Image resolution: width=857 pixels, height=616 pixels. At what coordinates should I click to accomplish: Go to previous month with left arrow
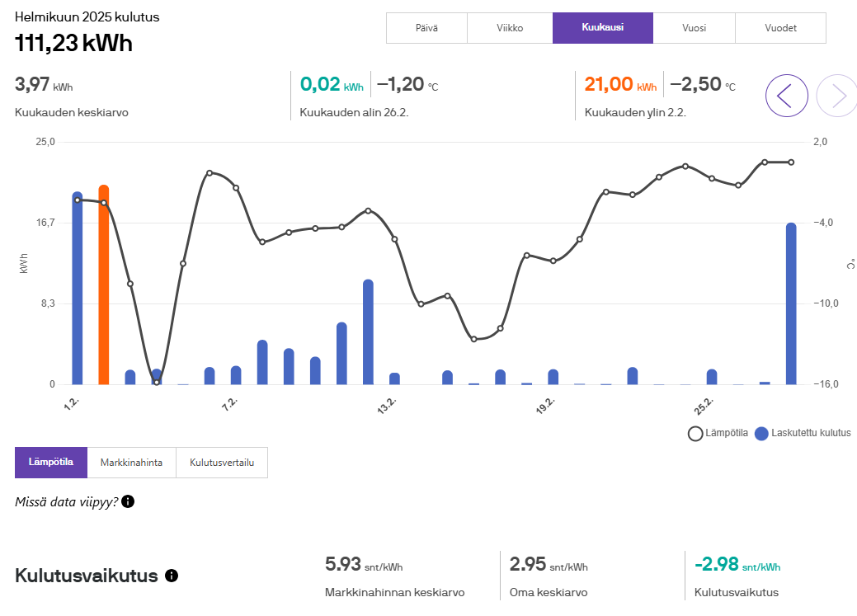pyautogui.click(x=786, y=96)
